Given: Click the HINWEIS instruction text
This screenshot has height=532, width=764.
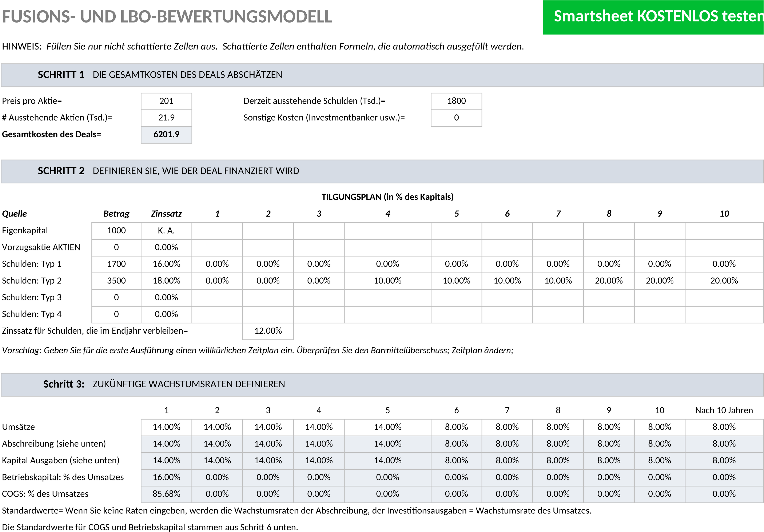Looking at the screenshot, I should click(263, 47).
